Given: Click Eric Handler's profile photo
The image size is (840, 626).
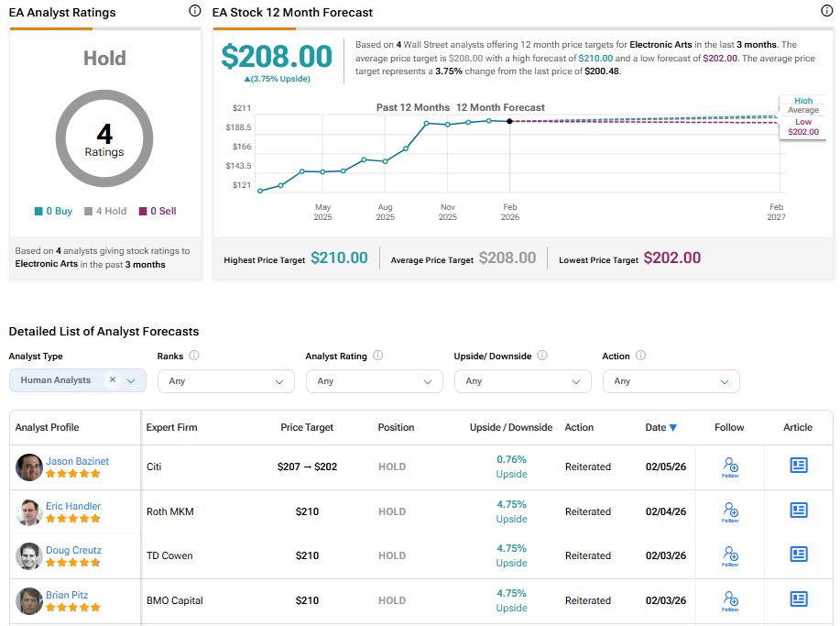Looking at the screenshot, I should click(x=29, y=512).
